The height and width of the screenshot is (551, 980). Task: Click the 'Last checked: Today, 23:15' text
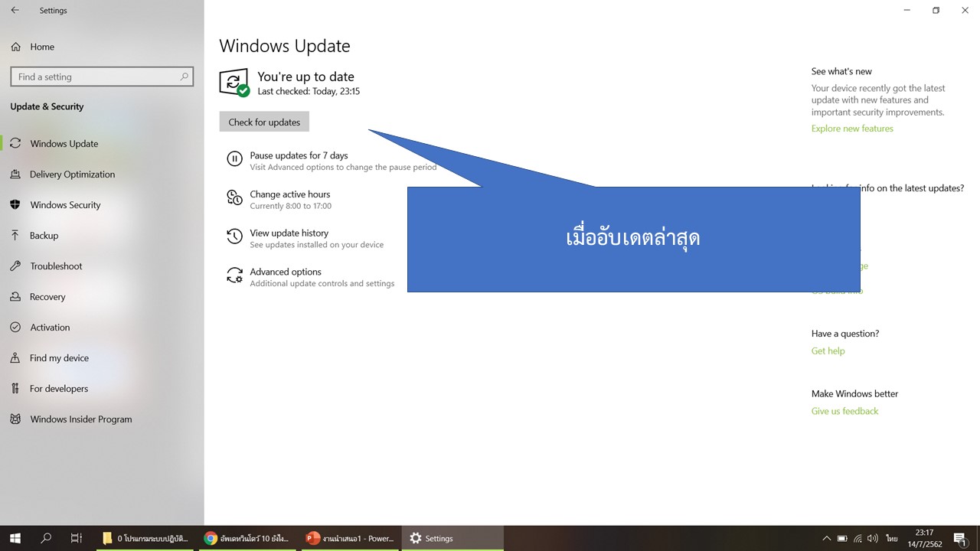pyautogui.click(x=309, y=91)
